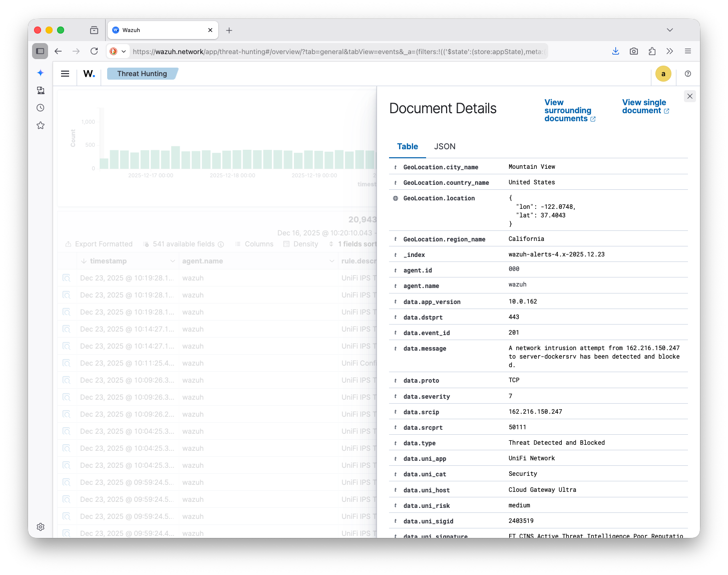Expand the agent.name column header dropdown
Viewport: 728px width, 575px height.
coord(332,261)
